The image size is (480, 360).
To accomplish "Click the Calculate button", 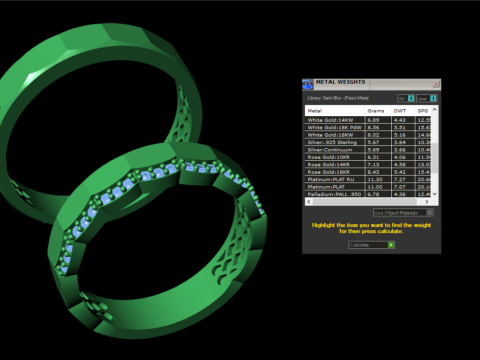I will point(371,245).
